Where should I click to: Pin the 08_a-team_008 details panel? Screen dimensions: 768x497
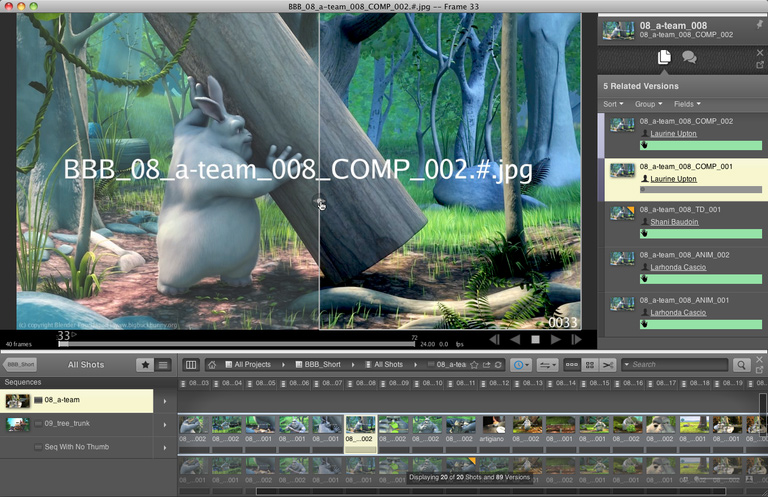coord(759,24)
